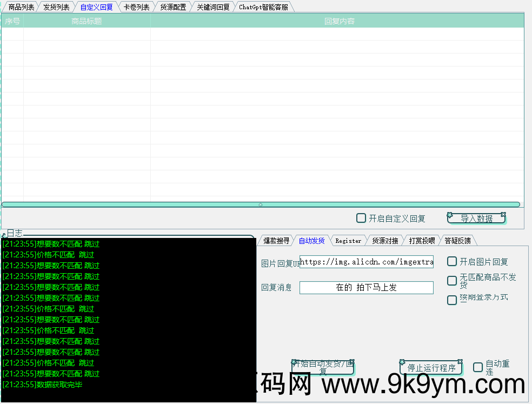
Task: Toggle the 自动重连 checkbox
Action: 478,367
